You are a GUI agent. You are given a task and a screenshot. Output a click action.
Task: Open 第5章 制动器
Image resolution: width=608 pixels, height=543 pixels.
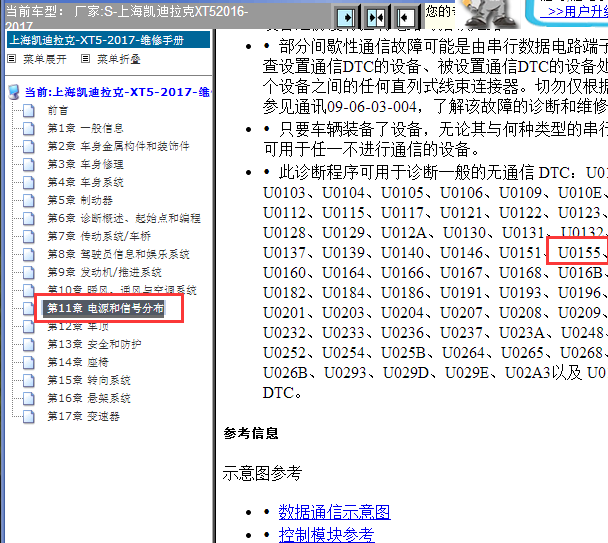[x=80, y=200]
